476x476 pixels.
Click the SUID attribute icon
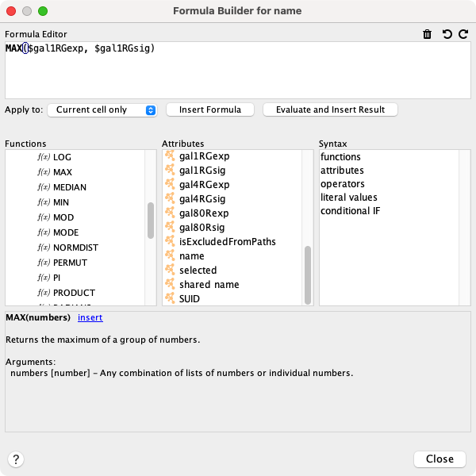pos(170,299)
